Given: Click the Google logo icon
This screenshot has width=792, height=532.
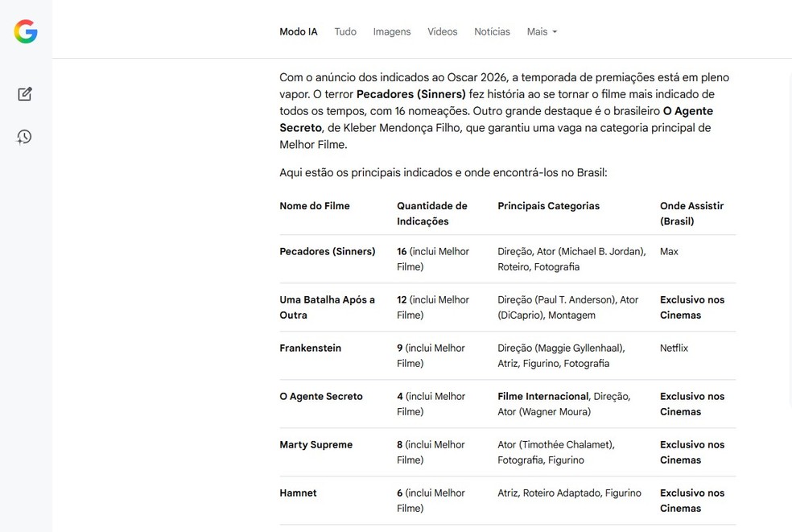Looking at the screenshot, I should tap(26, 31).
